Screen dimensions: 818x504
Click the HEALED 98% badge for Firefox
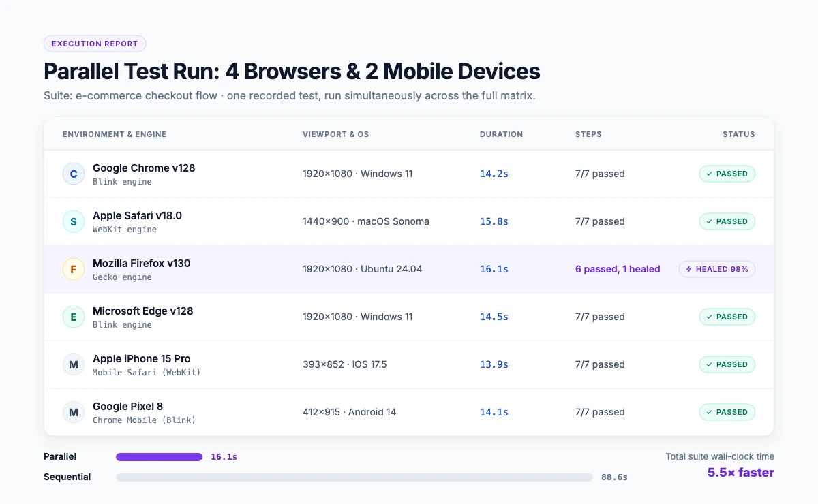pos(717,269)
